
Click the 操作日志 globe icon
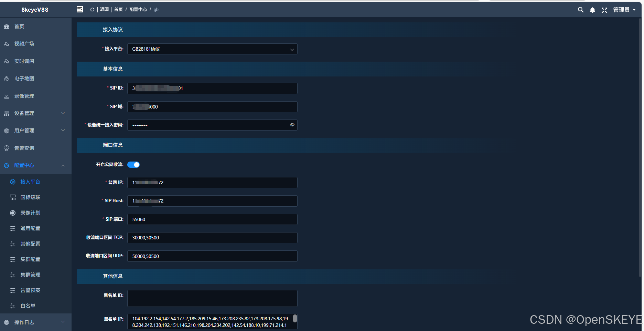tap(7, 322)
